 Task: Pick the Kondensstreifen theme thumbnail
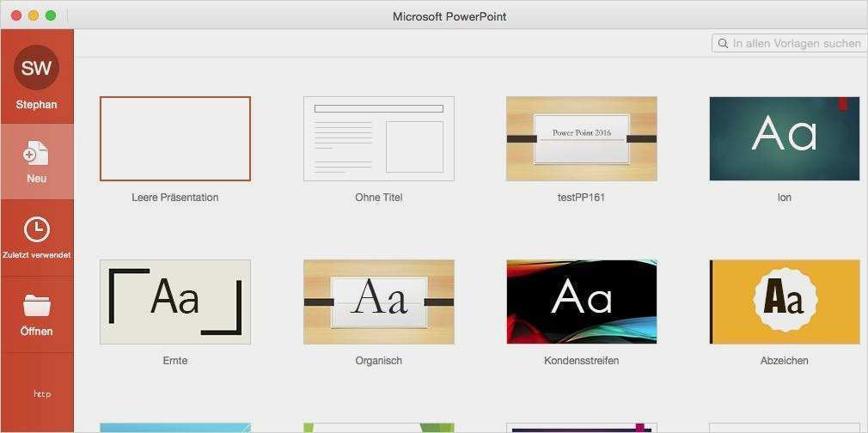tap(581, 302)
